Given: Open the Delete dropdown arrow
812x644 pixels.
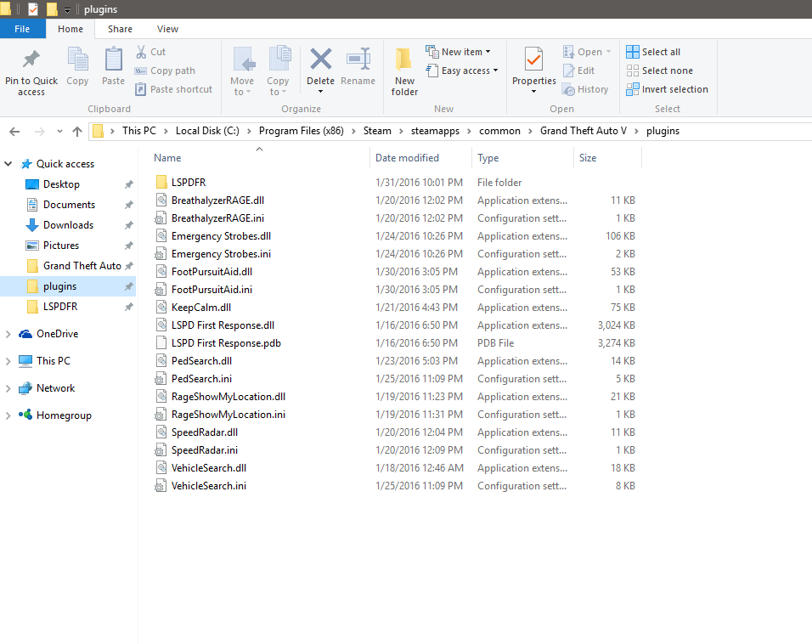Looking at the screenshot, I should point(320,92).
